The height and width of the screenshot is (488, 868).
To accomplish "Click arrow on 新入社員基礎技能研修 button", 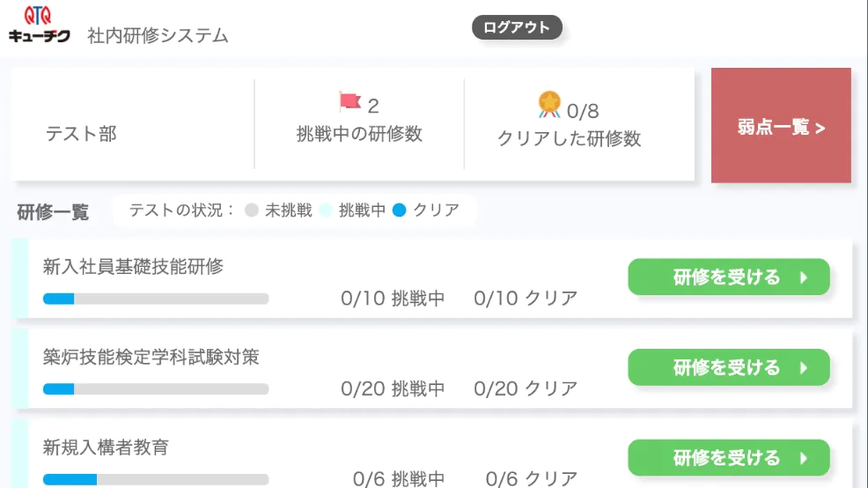I will tap(803, 277).
